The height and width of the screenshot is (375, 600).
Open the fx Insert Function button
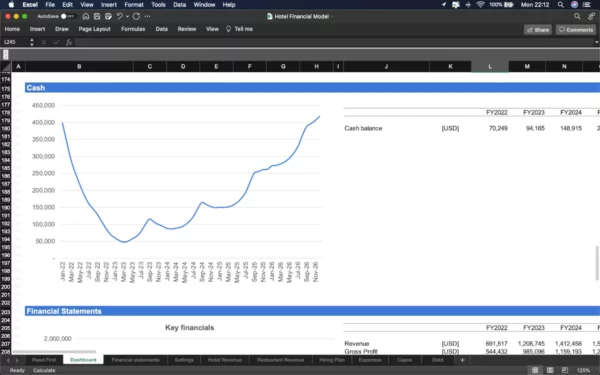coord(69,42)
